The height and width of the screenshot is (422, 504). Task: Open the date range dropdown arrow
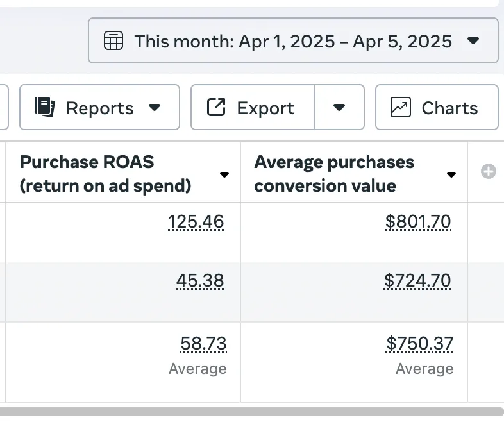coord(473,41)
